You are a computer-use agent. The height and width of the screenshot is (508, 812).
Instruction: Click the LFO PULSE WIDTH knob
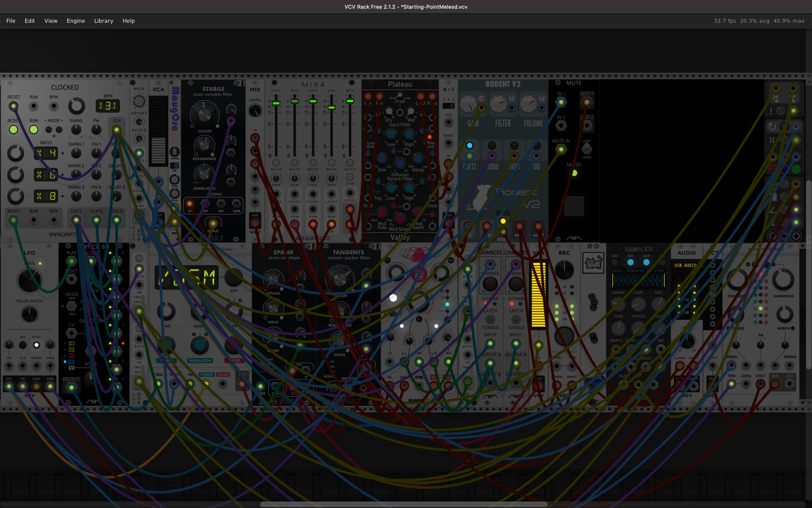29,314
